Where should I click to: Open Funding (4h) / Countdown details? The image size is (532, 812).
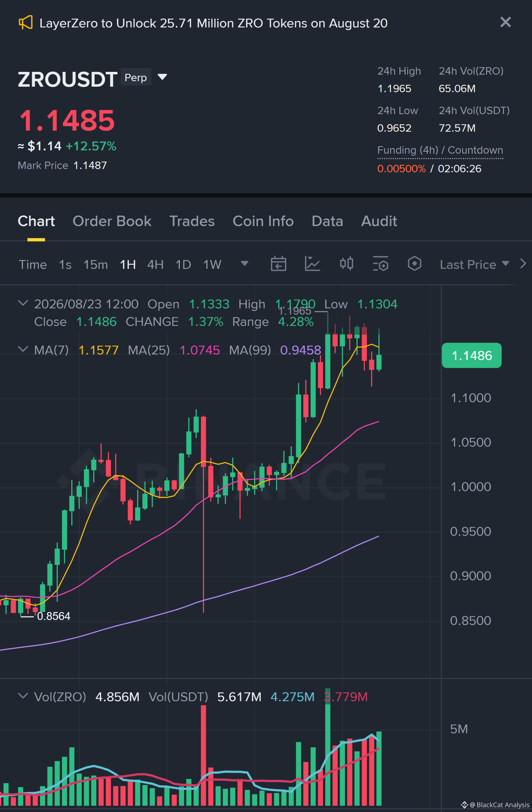pyautogui.click(x=440, y=150)
